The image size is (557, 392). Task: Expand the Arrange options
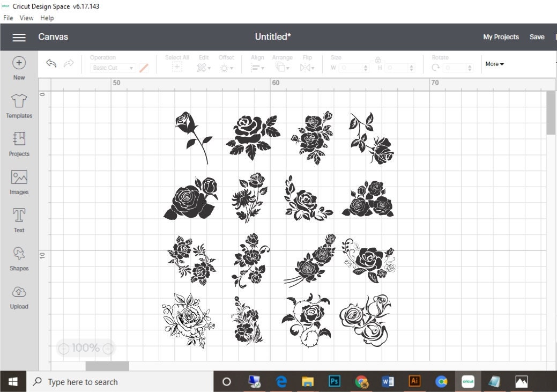pyautogui.click(x=283, y=67)
